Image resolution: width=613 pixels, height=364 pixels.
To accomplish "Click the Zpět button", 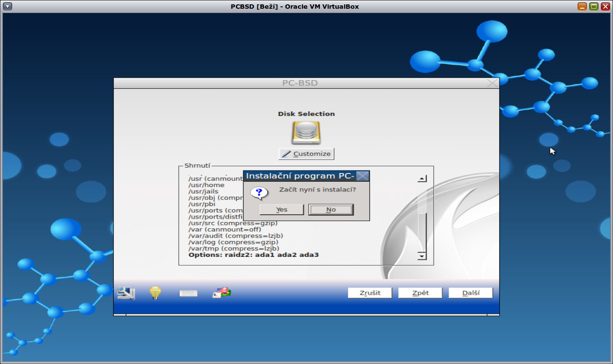I will [420, 292].
